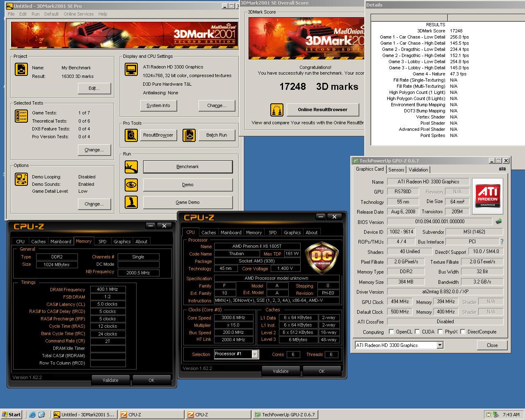Click the Demo eye icon
525x420 pixels.
click(x=131, y=185)
